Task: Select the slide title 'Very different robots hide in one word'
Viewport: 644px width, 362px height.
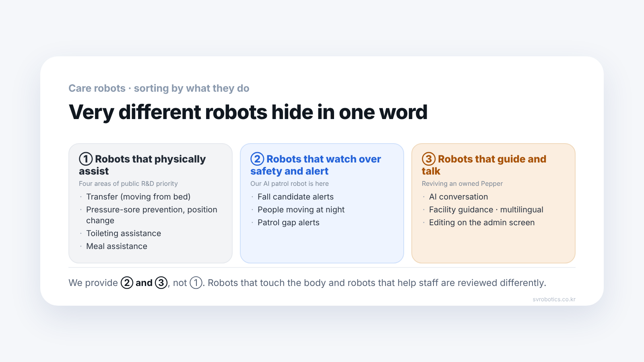Action: (x=248, y=112)
